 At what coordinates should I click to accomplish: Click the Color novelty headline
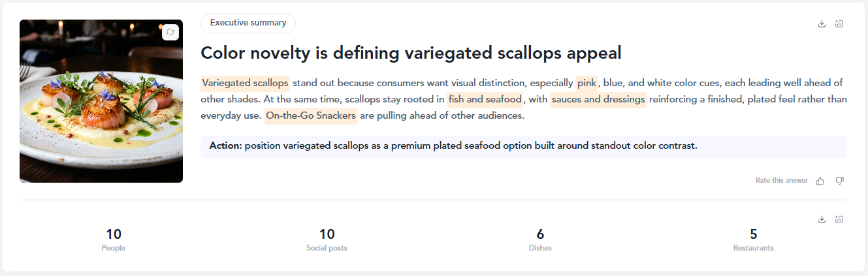(411, 54)
